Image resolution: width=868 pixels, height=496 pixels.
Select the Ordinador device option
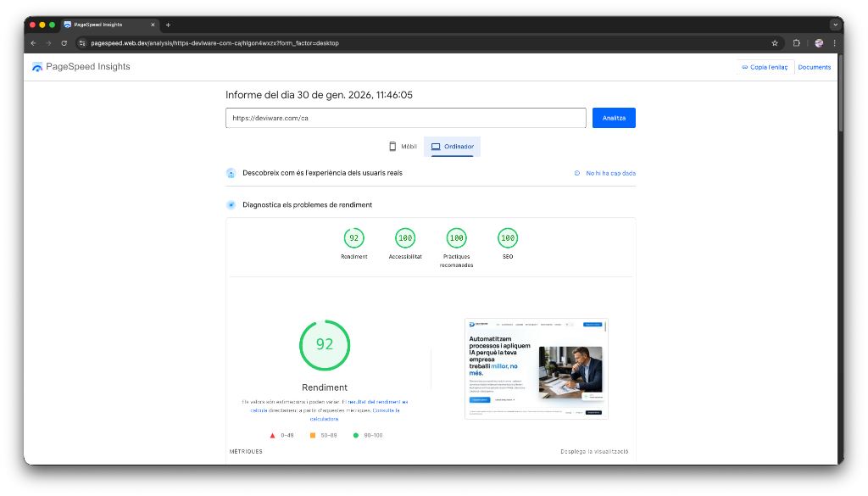point(451,146)
